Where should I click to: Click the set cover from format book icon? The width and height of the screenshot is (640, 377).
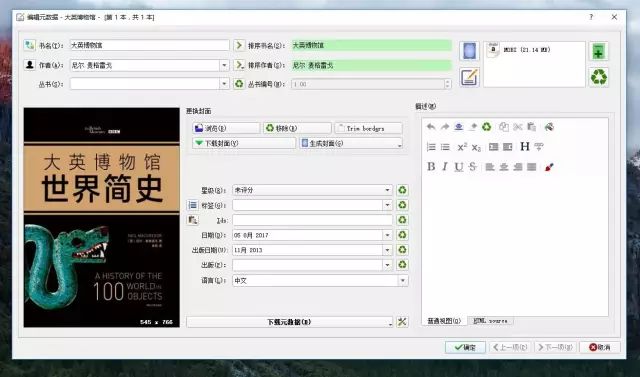469,51
